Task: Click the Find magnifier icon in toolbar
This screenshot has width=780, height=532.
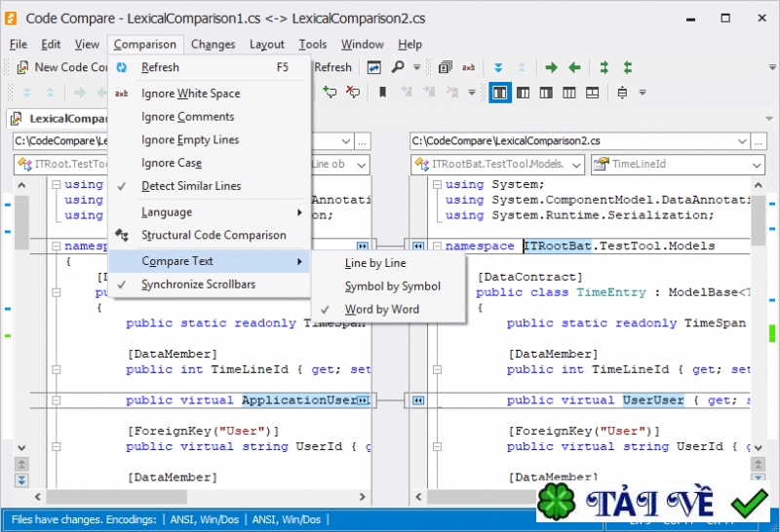Action: (398, 67)
